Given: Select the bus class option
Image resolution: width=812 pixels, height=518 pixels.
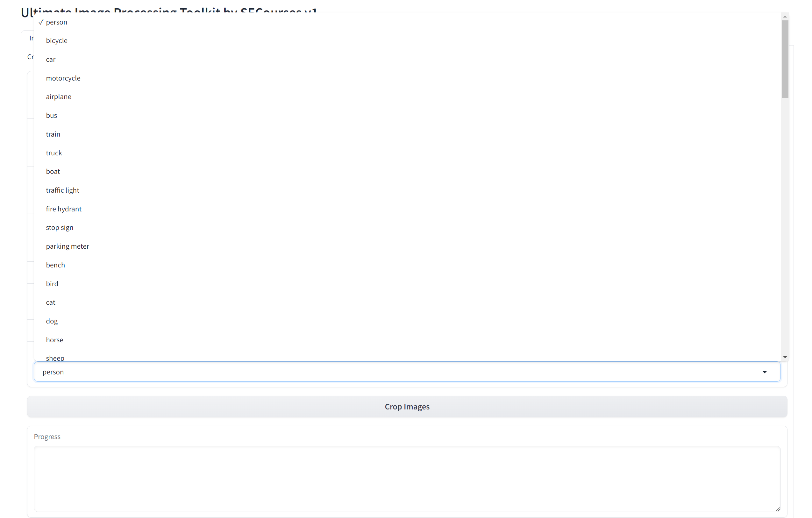Looking at the screenshot, I should click(51, 116).
